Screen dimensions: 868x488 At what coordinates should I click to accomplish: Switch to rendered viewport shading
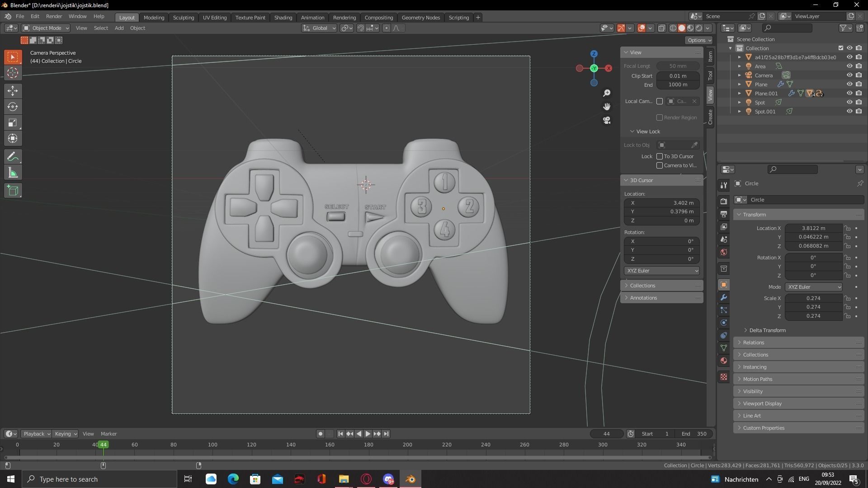[x=699, y=28]
